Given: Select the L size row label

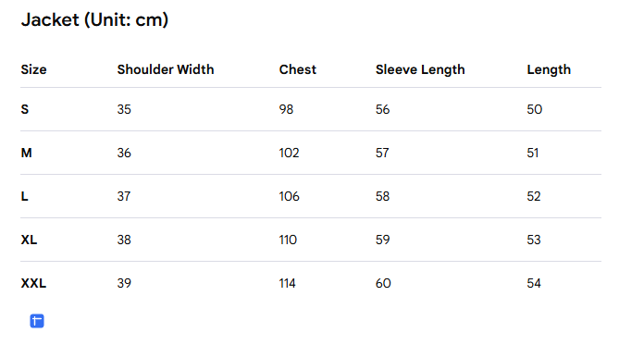Looking at the screenshot, I should point(25,196).
